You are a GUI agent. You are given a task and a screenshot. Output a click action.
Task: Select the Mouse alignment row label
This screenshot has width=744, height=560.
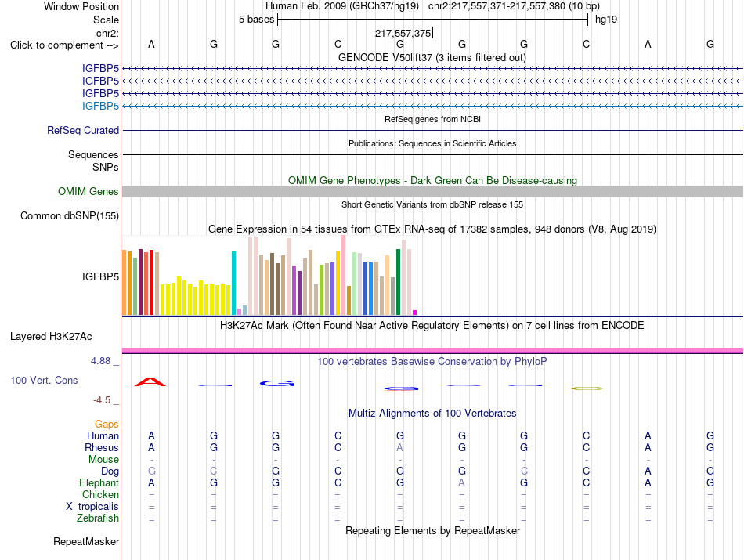pos(103,460)
